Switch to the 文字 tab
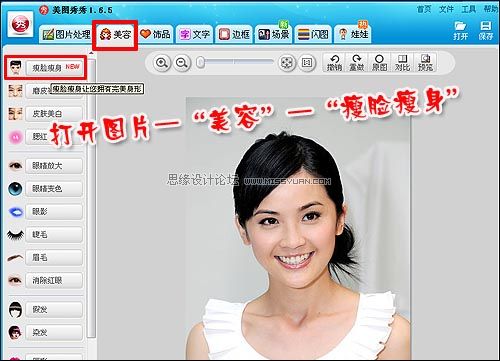 coord(195,34)
